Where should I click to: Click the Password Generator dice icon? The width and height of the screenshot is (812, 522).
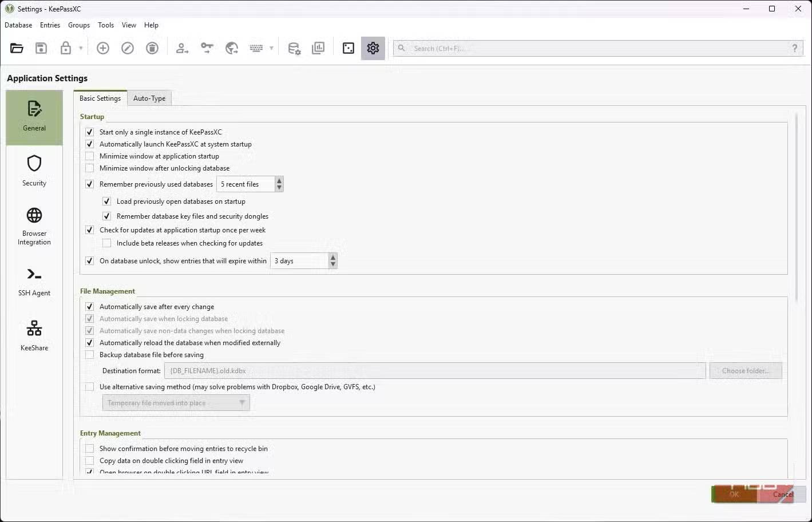click(x=348, y=48)
